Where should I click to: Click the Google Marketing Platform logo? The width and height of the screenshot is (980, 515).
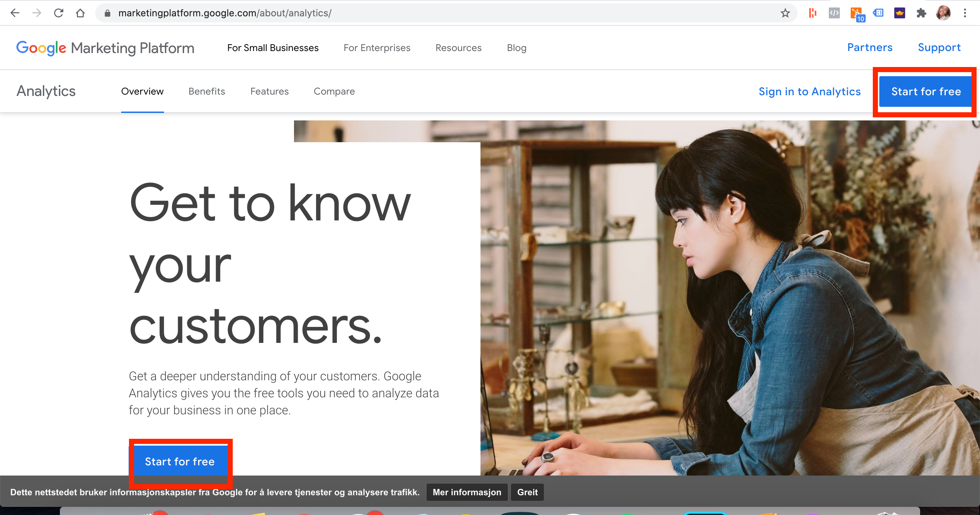(x=105, y=48)
